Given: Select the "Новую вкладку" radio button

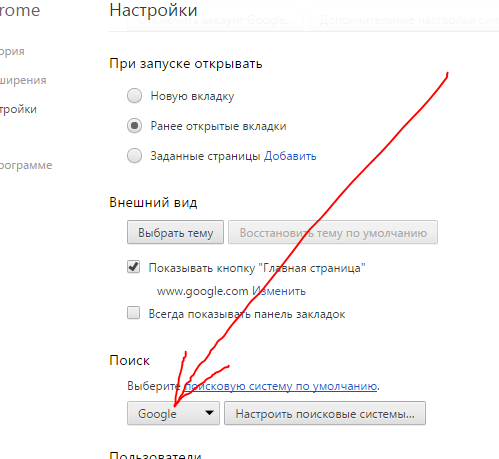Looking at the screenshot, I should click(134, 96).
